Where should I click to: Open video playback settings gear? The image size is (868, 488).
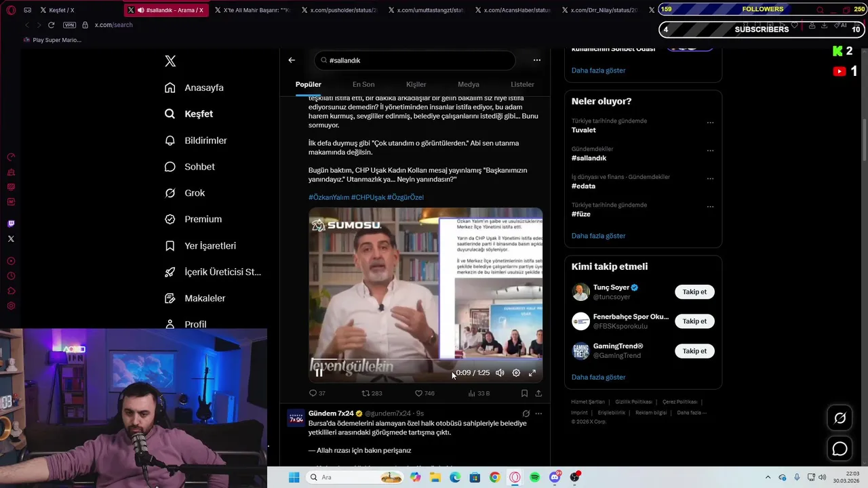tap(516, 373)
